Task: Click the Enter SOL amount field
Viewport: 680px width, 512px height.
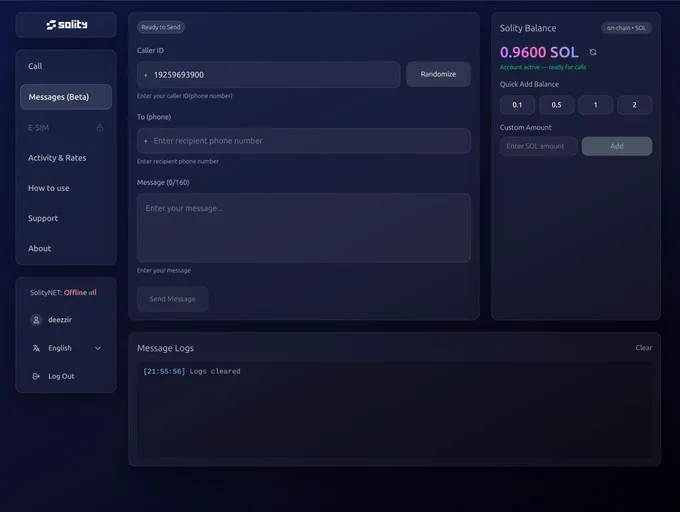Action: (539, 146)
